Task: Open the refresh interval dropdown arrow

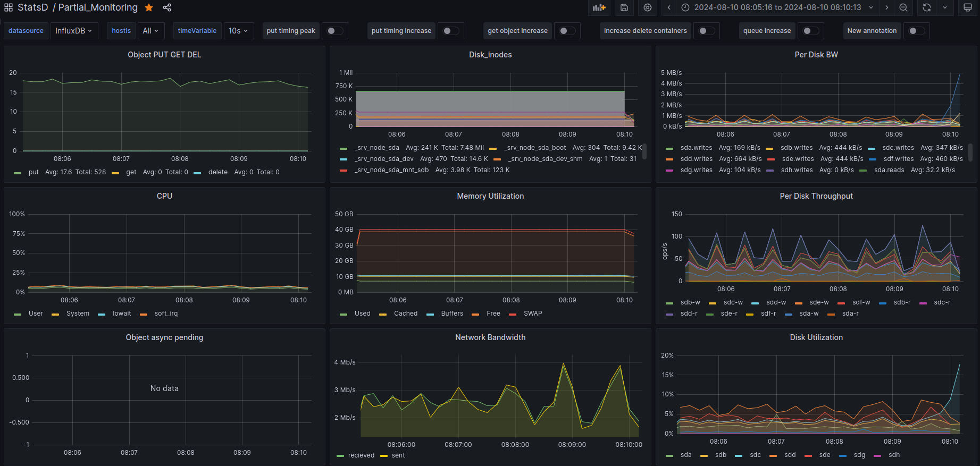Action: tap(945, 7)
